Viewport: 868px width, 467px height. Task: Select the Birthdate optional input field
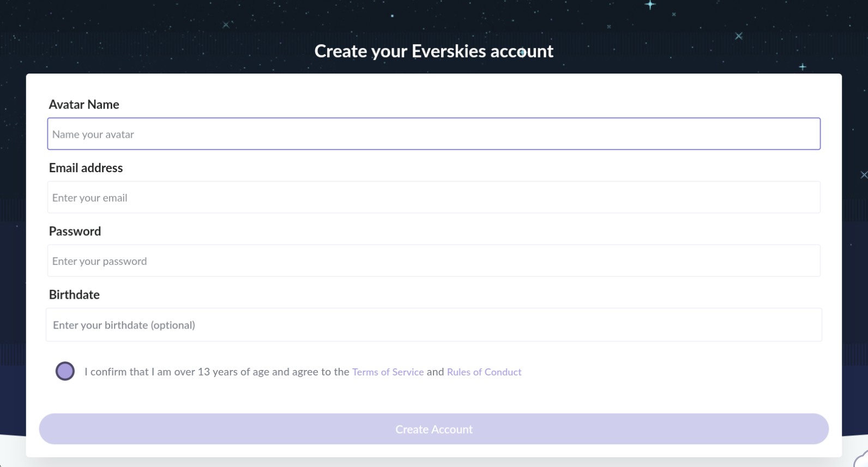coord(433,325)
